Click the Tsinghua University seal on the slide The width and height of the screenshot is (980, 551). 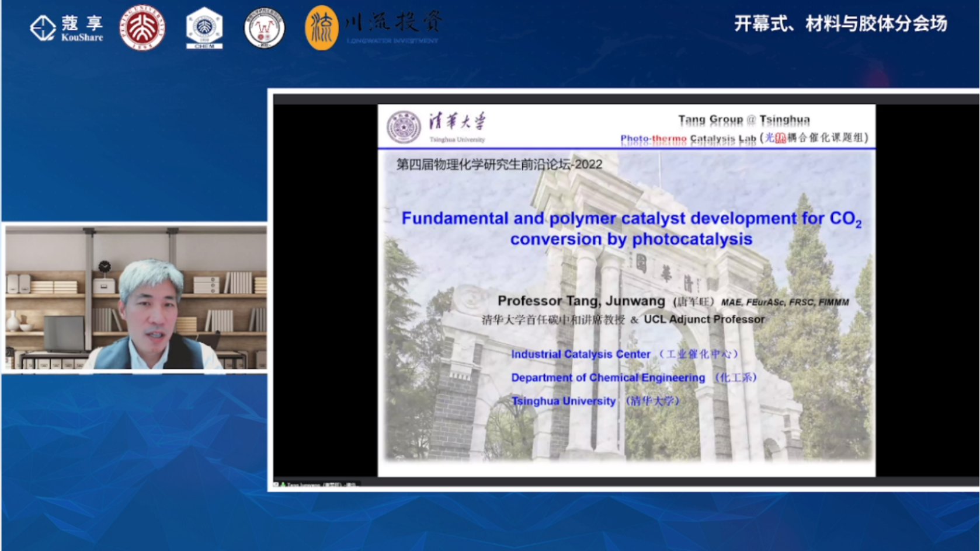coord(404,127)
